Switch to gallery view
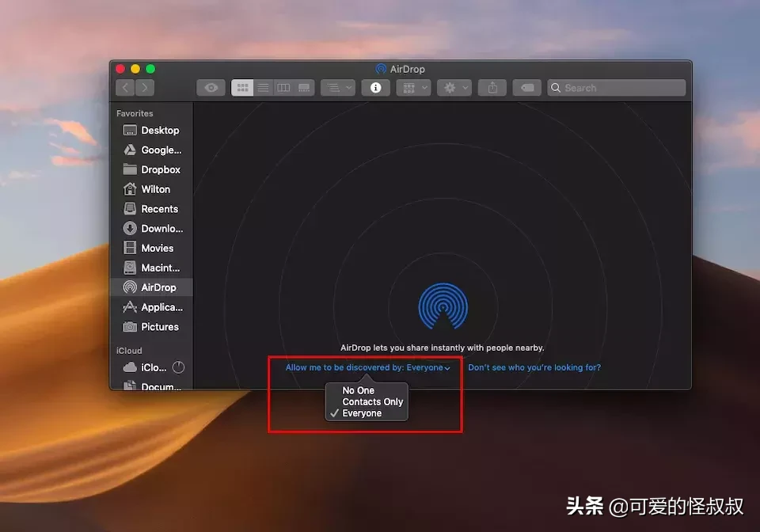The image size is (760, 532). (304, 88)
